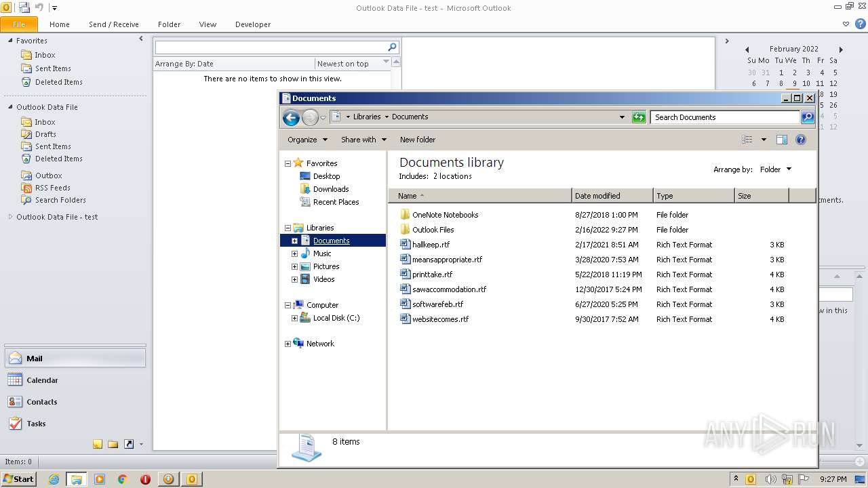Click the Outlook search magnifier icon

click(392, 47)
